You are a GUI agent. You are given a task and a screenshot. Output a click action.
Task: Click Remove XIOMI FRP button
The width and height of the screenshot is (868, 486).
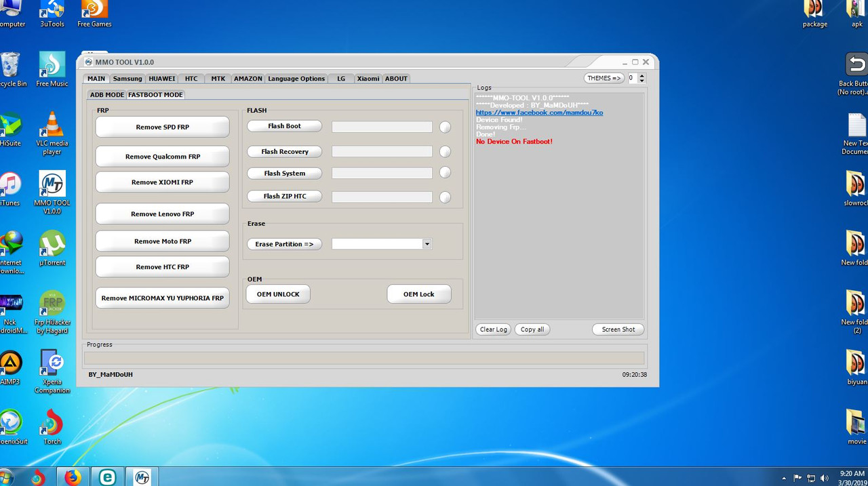[x=163, y=182]
